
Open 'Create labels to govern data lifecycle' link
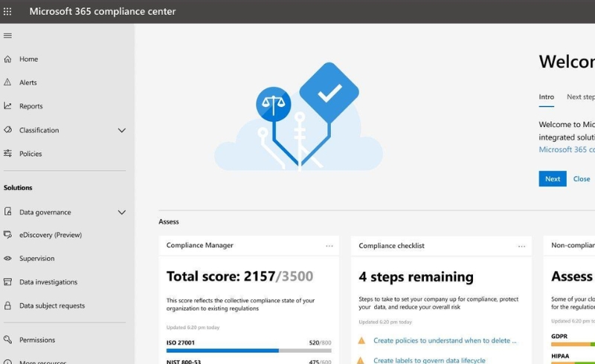429,360
